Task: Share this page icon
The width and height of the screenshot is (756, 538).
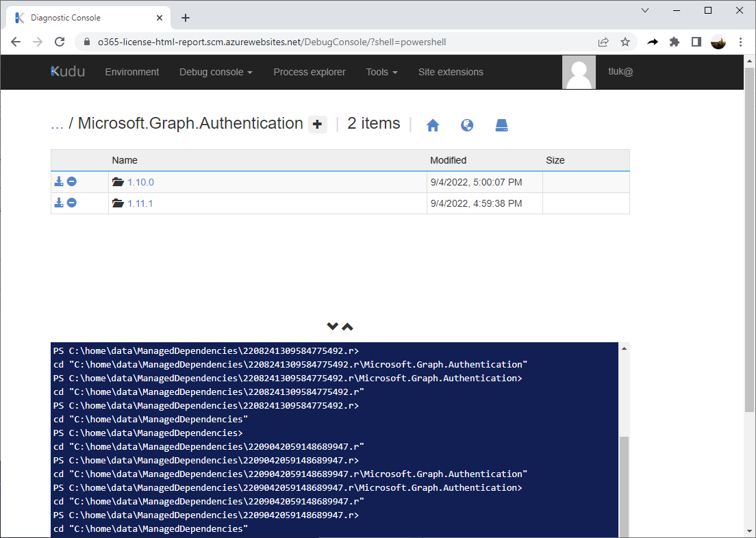Action: point(603,42)
